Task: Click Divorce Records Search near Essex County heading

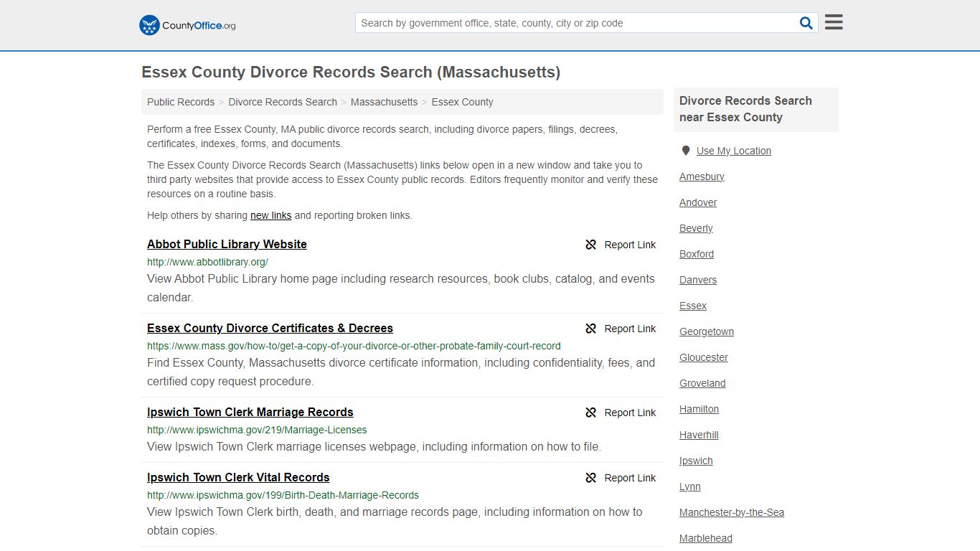Action: pyautogui.click(x=746, y=109)
